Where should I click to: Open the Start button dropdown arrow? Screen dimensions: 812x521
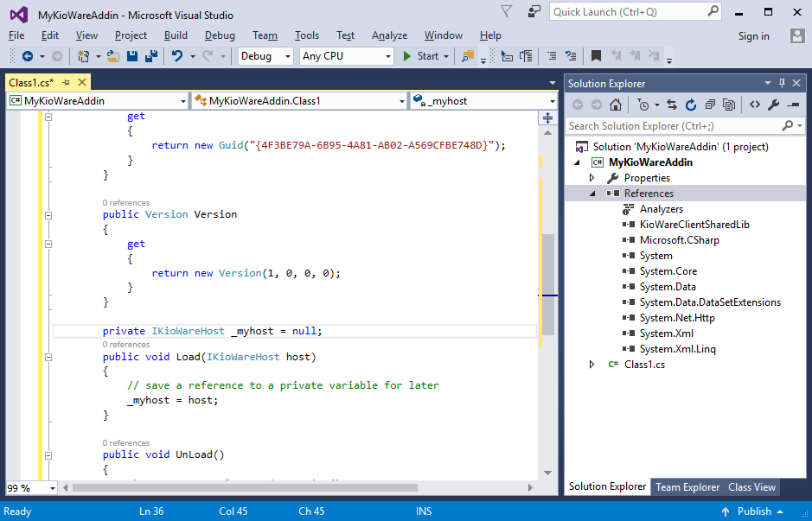tap(446, 56)
